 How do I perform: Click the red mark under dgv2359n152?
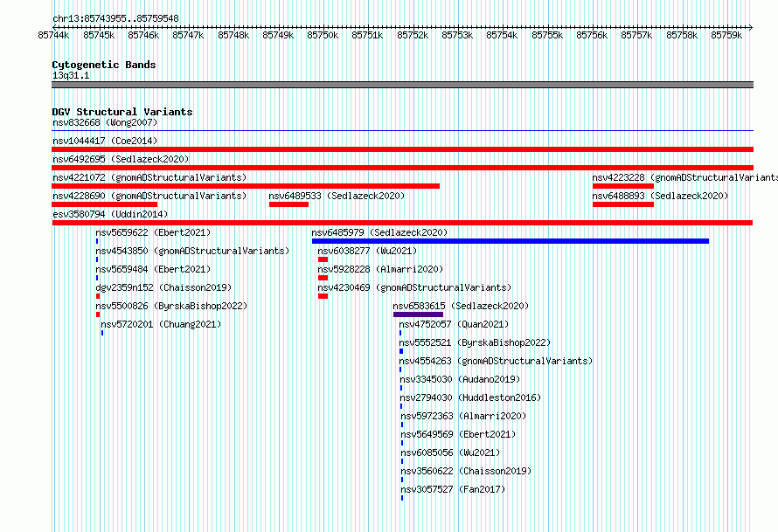(98, 296)
